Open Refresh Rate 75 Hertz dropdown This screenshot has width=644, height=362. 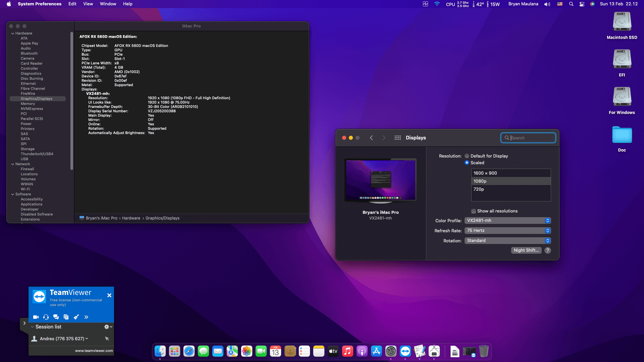pos(507,231)
